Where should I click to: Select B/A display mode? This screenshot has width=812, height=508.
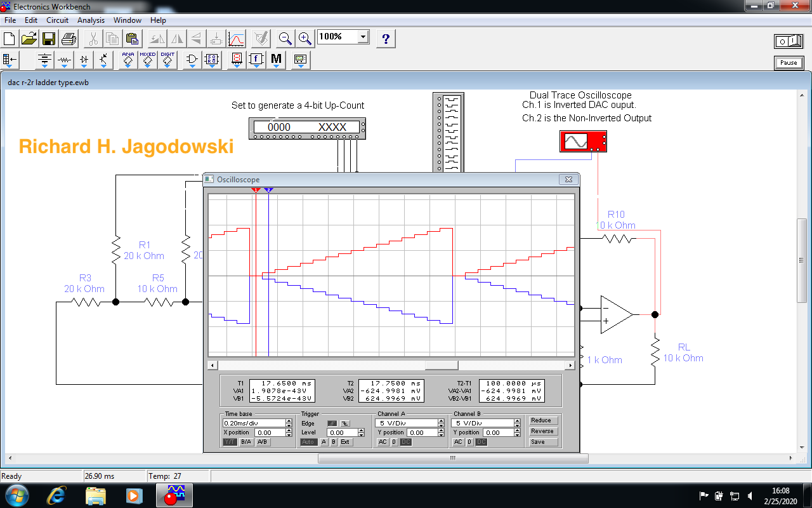pyautogui.click(x=246, y=442)
